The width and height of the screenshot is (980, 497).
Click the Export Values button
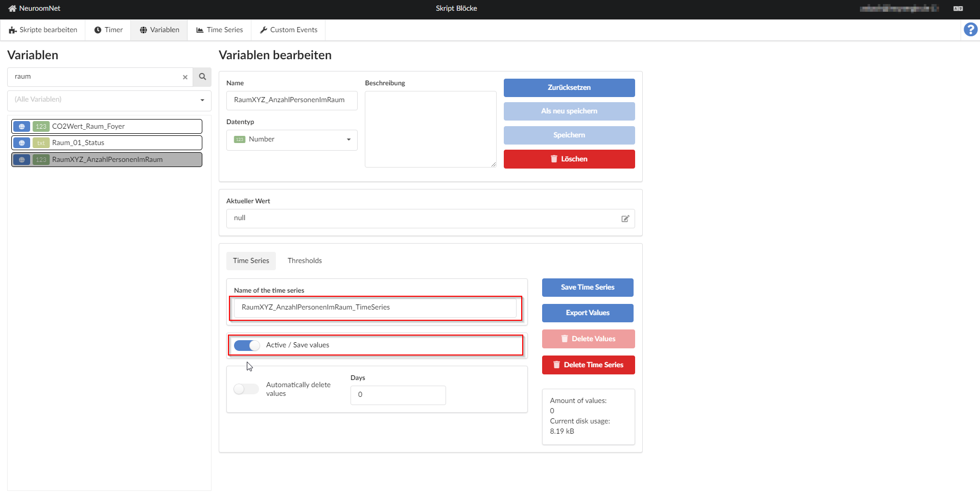click(x=587, y=313)
